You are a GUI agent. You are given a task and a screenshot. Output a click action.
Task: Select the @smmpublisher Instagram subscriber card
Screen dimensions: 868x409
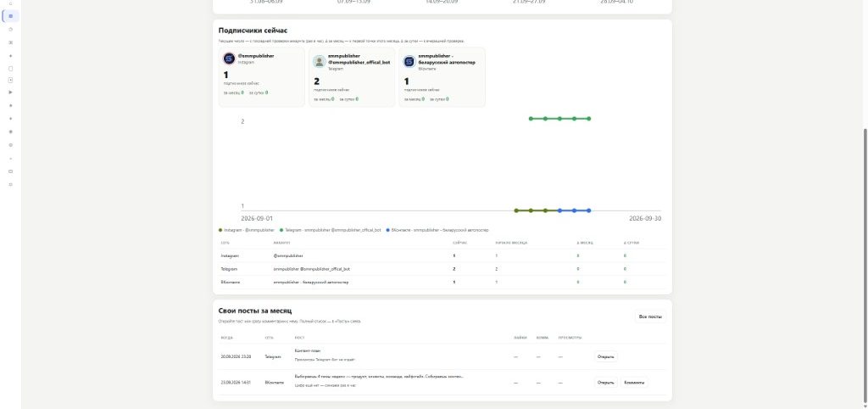click(x=262, y=77)
